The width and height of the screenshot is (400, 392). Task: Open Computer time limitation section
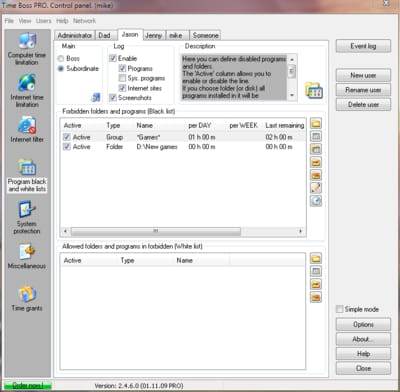click(x=27, y=49)
